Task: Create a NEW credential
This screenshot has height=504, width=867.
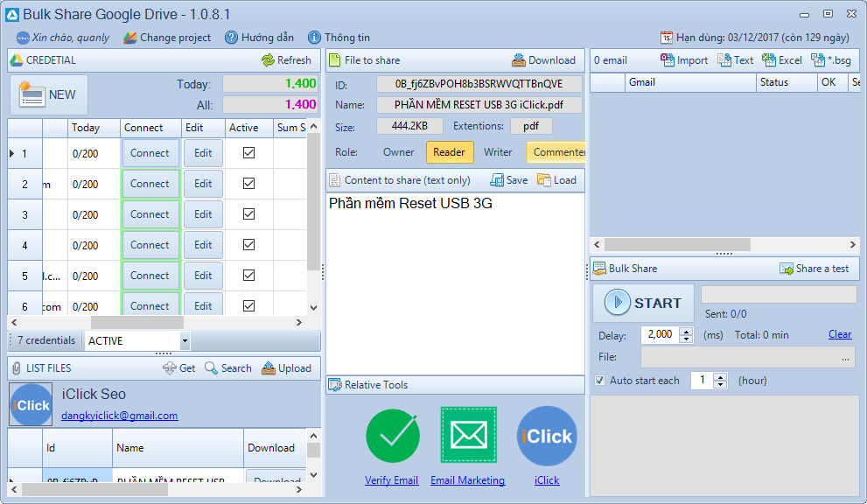Action: (x=49, y=95)
